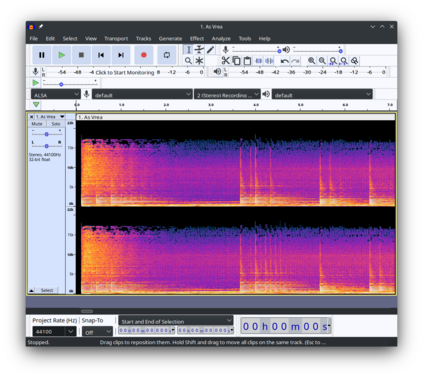Toggle the Loop playback button

(167, 55)
